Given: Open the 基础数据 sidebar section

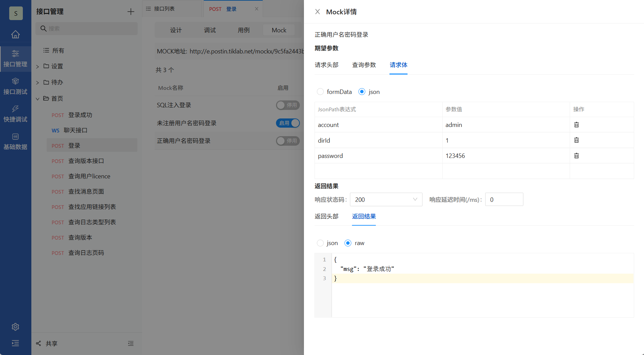Looking at the screenshot, I should (x=15, y=141).
